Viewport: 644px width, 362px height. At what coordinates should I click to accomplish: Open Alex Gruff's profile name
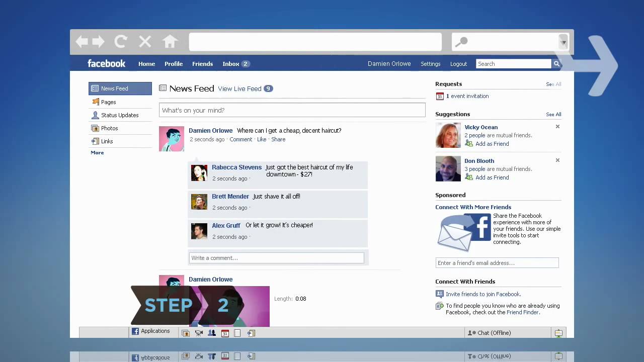click(226, 225)
